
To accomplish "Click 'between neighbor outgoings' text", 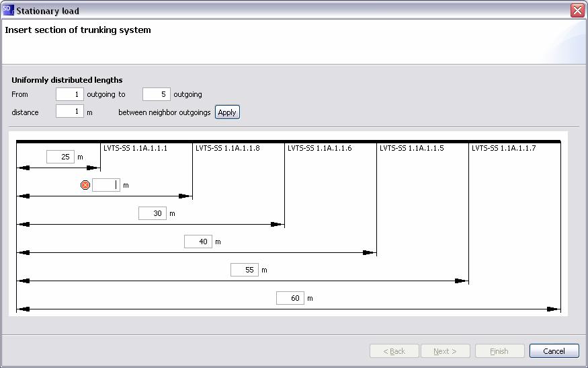I will coord(165,112).
